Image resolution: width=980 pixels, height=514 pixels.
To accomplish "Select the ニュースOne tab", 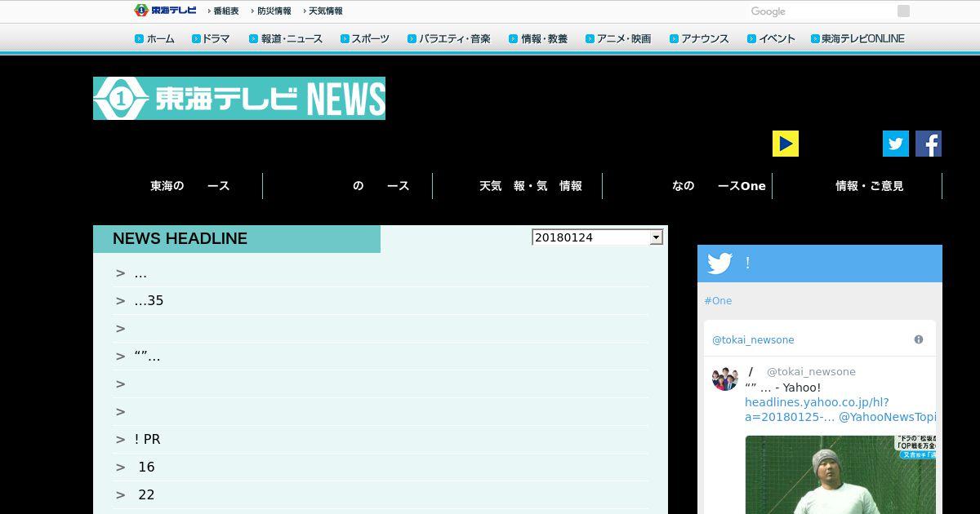I will 688,186.
